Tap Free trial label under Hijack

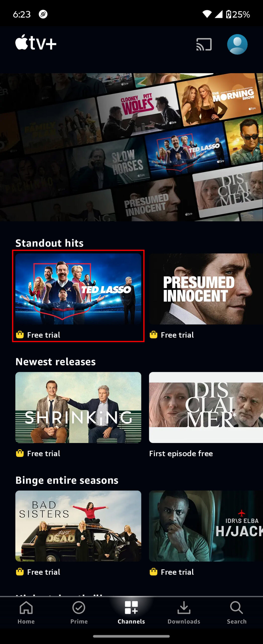pyautogui.click(x=177, y=572)
